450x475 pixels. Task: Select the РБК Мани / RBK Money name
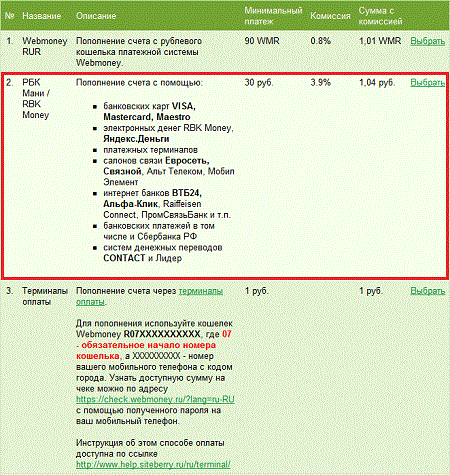coord(36,99)
